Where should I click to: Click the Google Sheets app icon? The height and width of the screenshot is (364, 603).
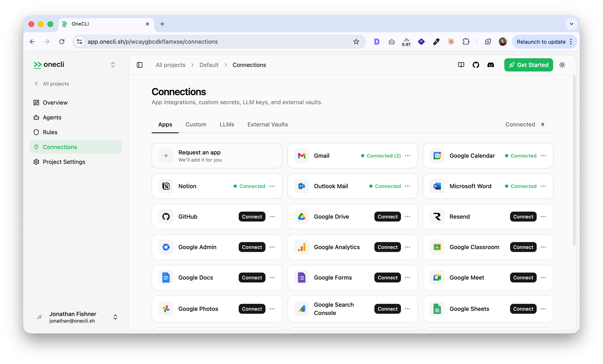[x=437, y=309]
